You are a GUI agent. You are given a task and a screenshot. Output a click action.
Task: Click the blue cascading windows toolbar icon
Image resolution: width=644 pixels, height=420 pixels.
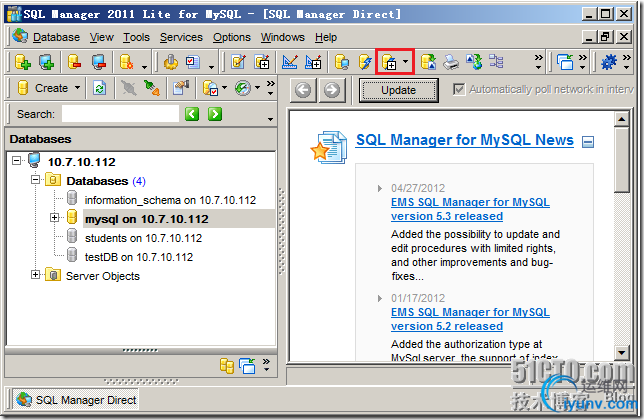(565, 62)
